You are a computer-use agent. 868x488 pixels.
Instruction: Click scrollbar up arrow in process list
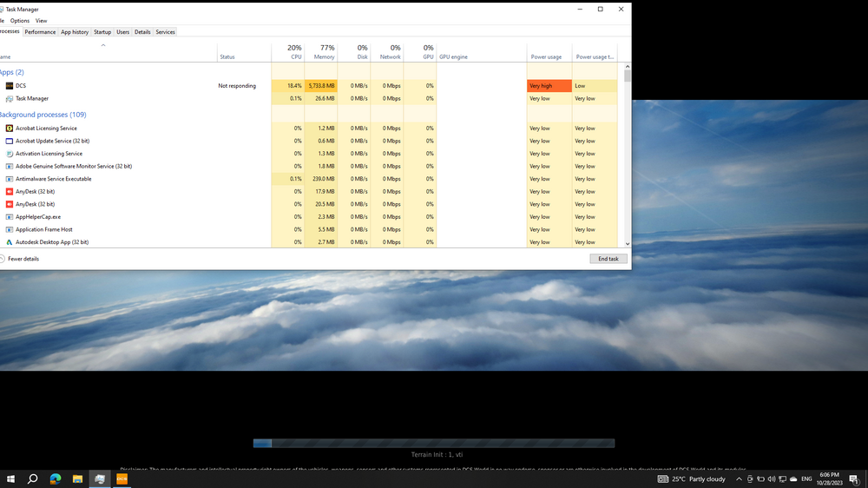(x=628, y=67)
